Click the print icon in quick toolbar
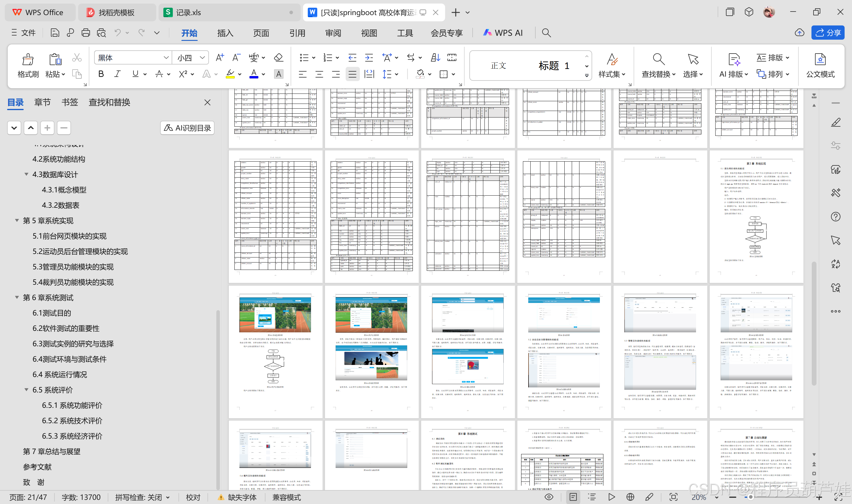The height and width of the screenshot is (504, 852). pyautogui.click(x=86, y=33)
